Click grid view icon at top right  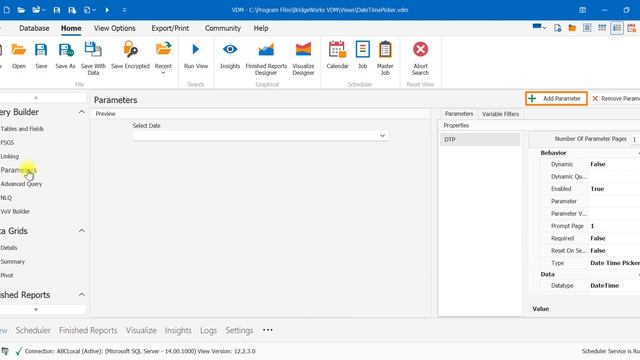click(602, 28)
